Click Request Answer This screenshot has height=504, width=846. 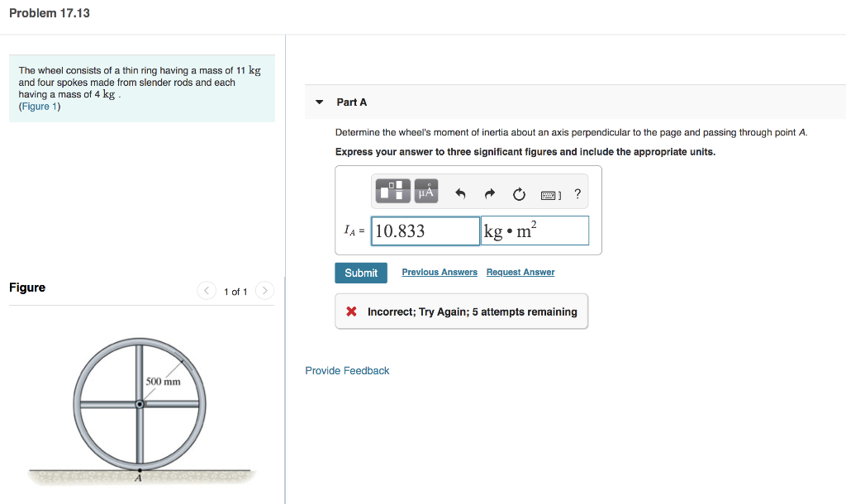(520, 272)
